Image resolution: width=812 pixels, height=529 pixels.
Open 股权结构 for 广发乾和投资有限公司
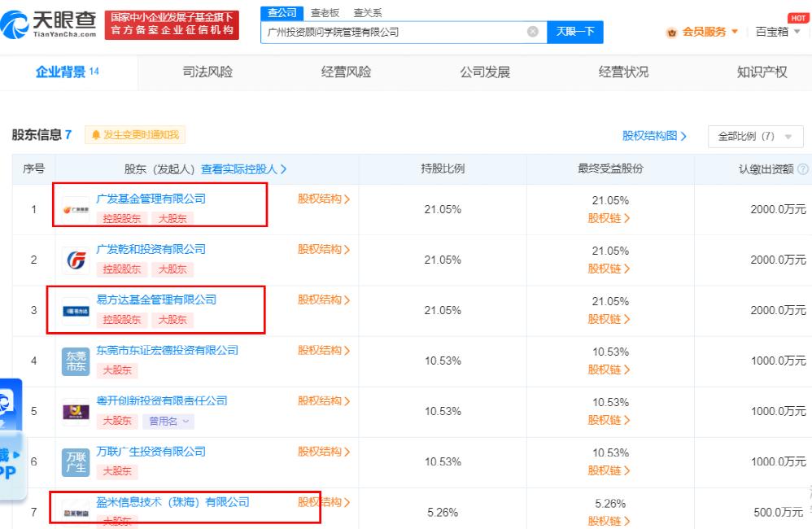tap(324, 250)
